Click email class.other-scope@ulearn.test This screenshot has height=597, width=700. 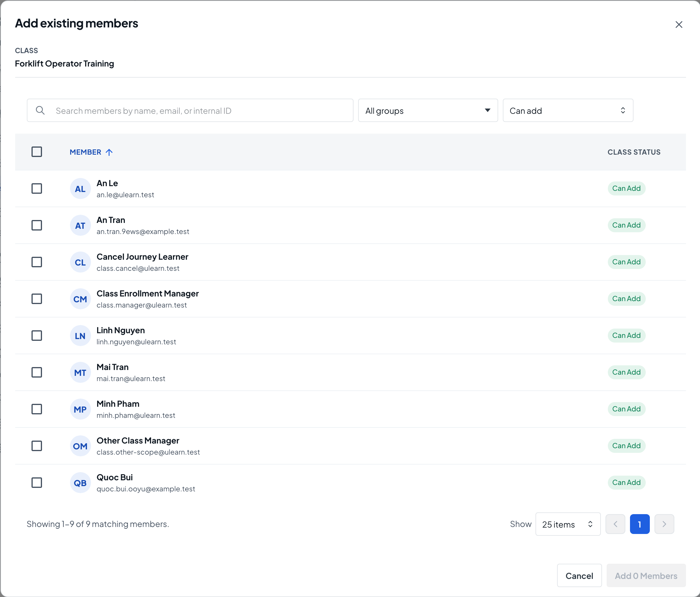(148, 452)
